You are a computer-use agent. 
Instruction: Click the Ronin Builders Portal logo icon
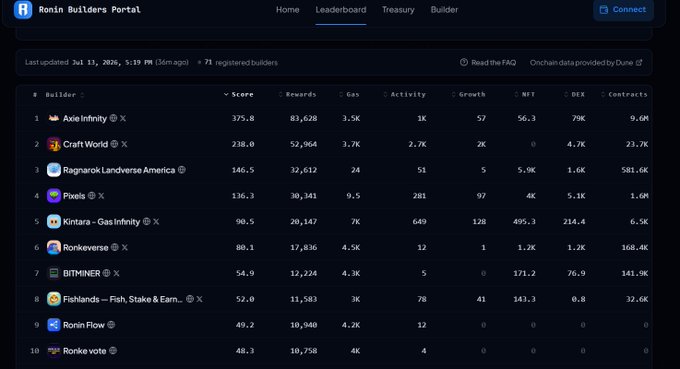coord(23,9)
